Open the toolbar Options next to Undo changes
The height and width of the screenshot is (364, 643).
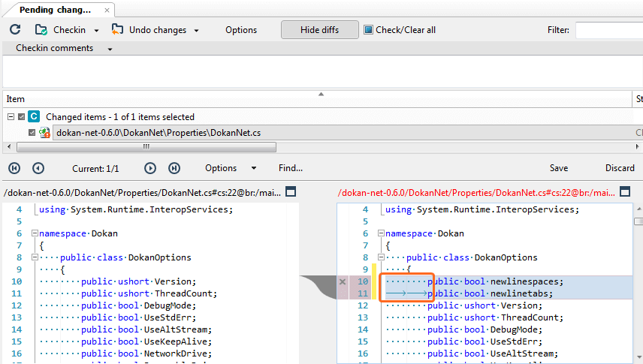tap(241, 30)
